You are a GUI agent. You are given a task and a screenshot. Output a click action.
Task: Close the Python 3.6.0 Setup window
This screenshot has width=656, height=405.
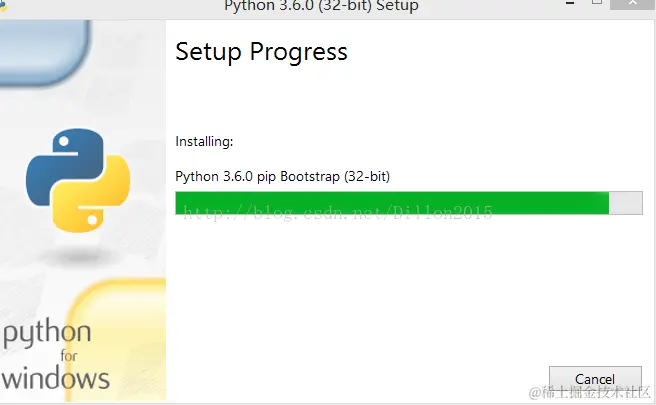click(x=633, y=3)
